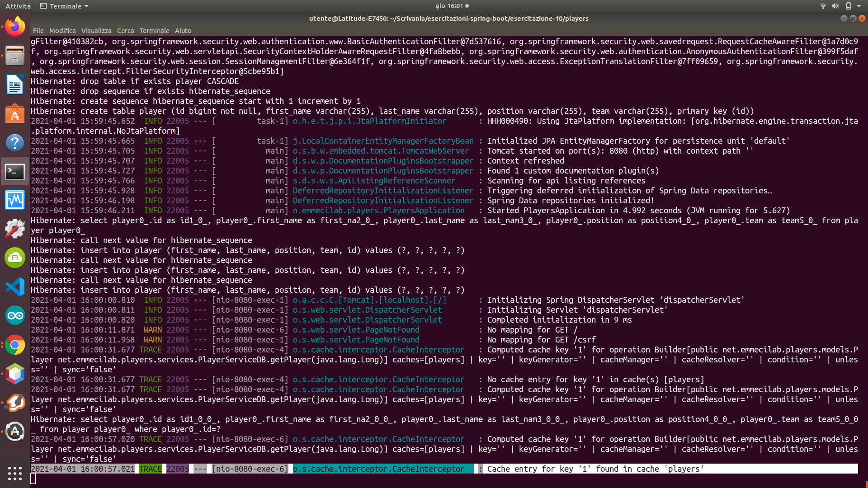Launch Postman from the dock
This screenshot has height=488, width=868.
(x=15, y=403)
